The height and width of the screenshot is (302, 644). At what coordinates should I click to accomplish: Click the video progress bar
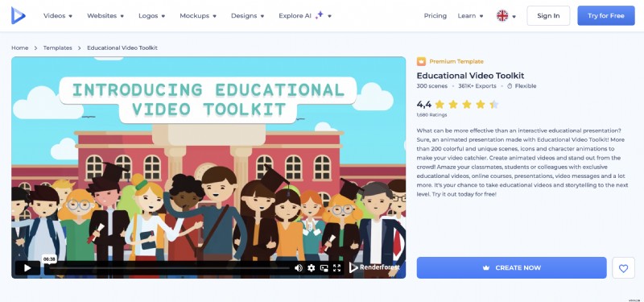[x=167, y=268]
